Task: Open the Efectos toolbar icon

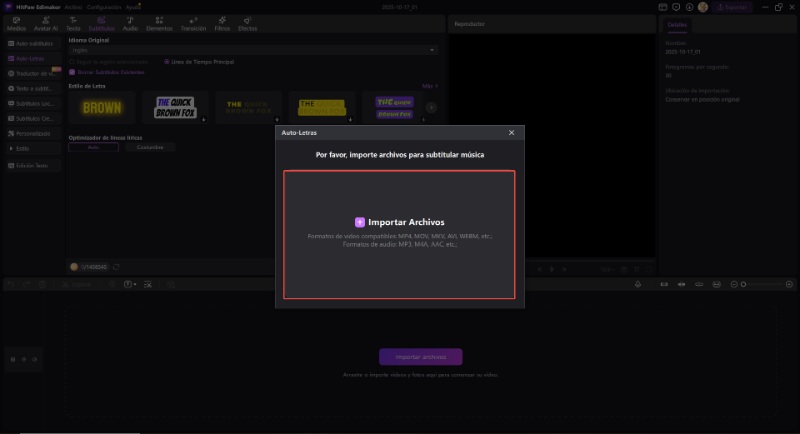Action: 247,24
